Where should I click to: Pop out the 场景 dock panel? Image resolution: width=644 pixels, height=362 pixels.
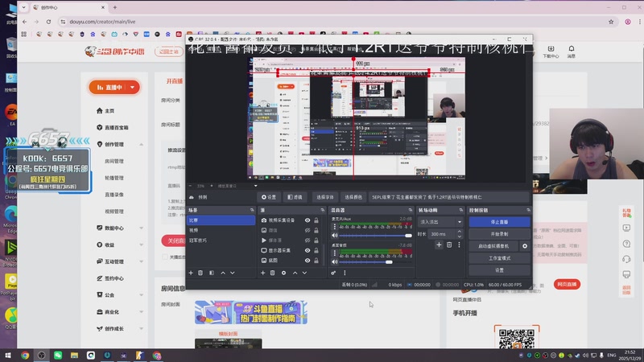click(252, 210)
